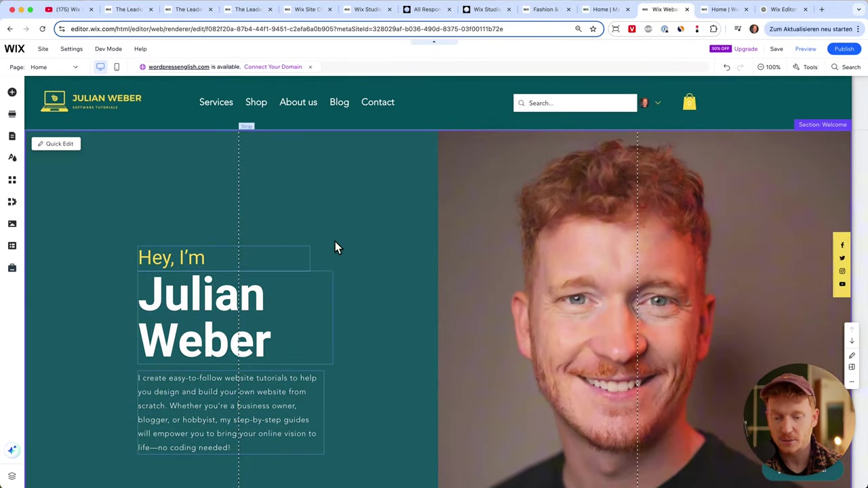Select the Services site menu item
This screenshot has width=868, height=488.
[x=216, y=102]
